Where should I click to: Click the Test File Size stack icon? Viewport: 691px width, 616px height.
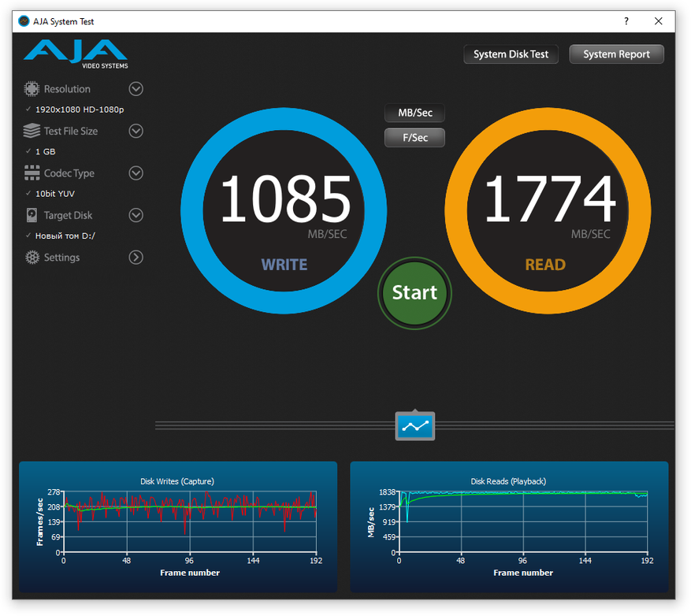click(32, 131)
